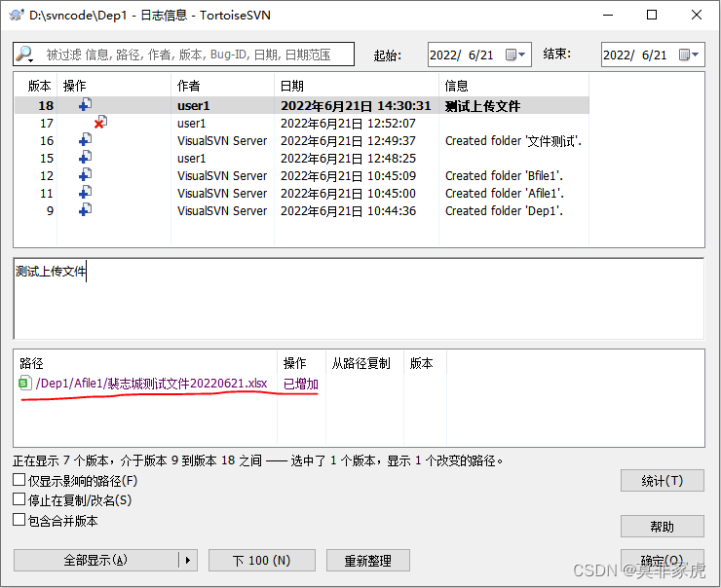Focus the log filter search field

pos(184,55)
